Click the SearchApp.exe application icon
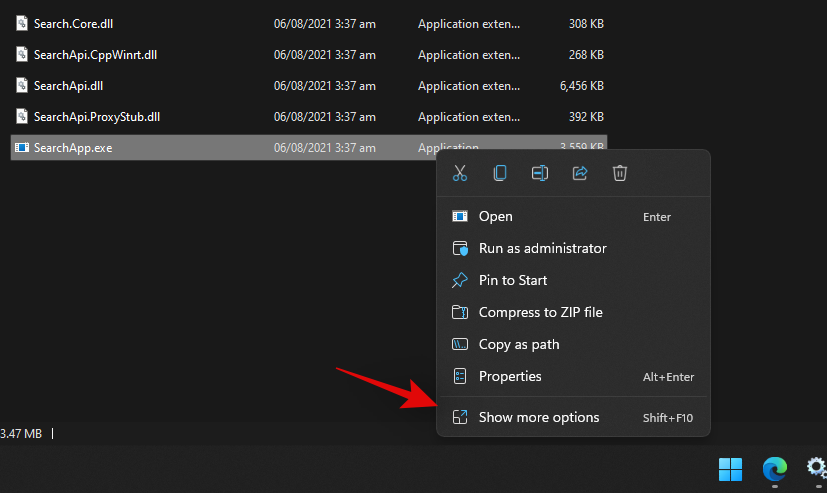827x493 pixels. (x=22, y=148)
